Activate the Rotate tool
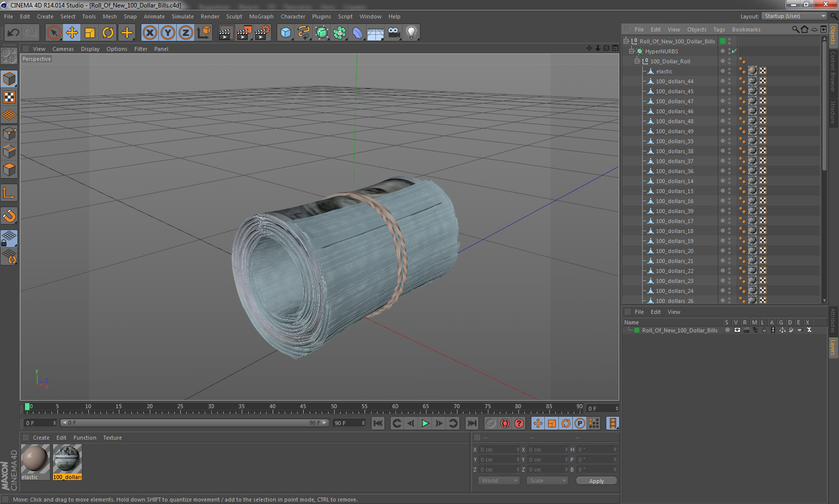 pos(108,33)
